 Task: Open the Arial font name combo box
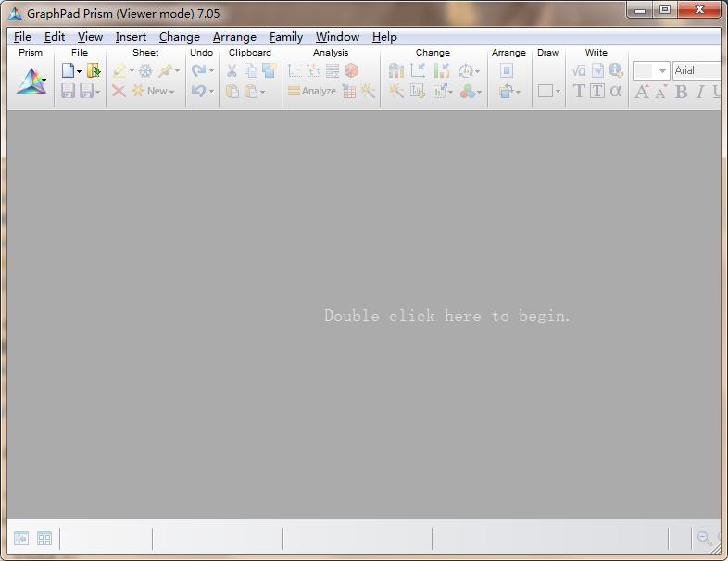point(696,70)
